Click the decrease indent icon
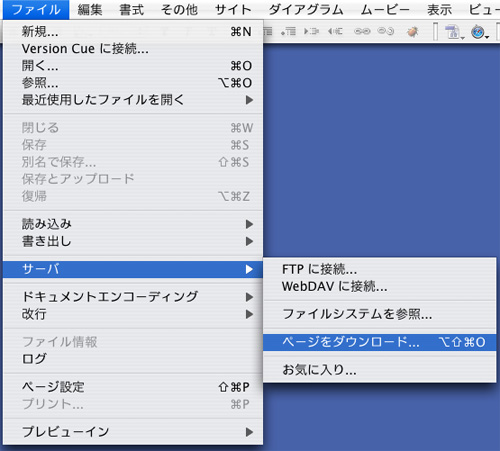This screenshot has height=451, width=500. [x=335, y=32]
